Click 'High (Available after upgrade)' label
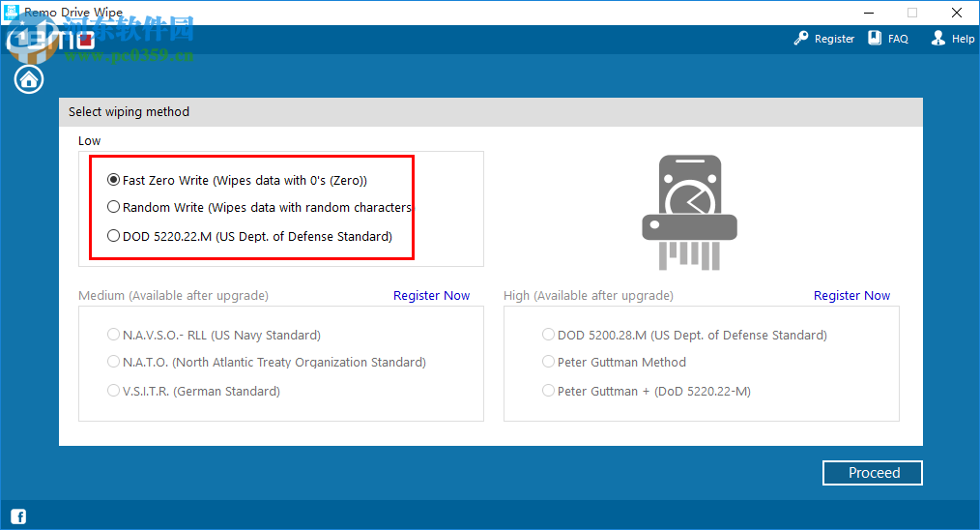The width and height of the screenshot is (980, 530). (x=589, y=295)
